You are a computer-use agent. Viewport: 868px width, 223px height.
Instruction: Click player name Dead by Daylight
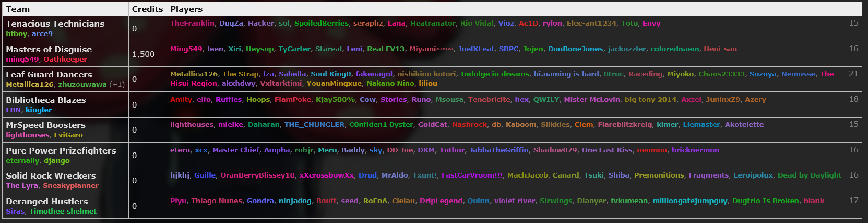click(x=810, y=175)
